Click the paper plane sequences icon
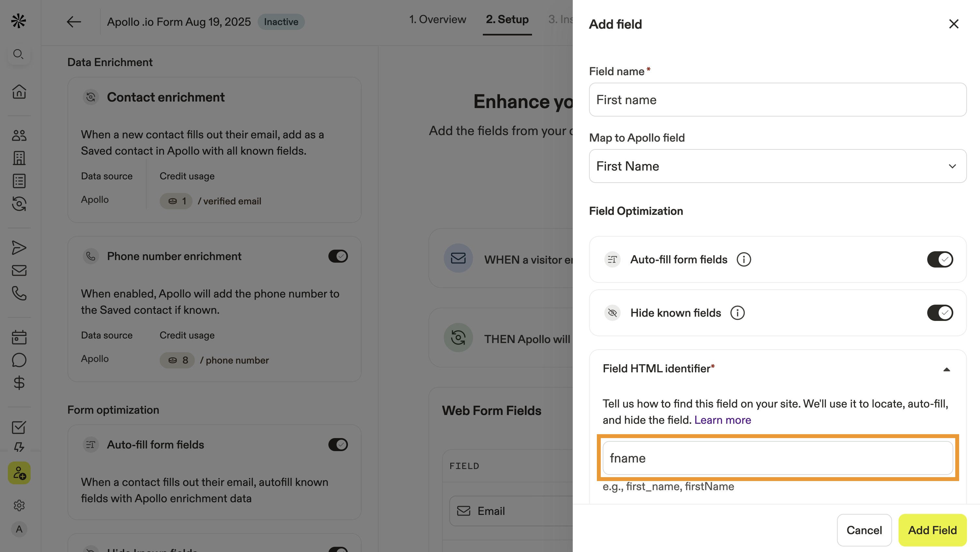This screenshot has width=980, height=552. point(19,247)
